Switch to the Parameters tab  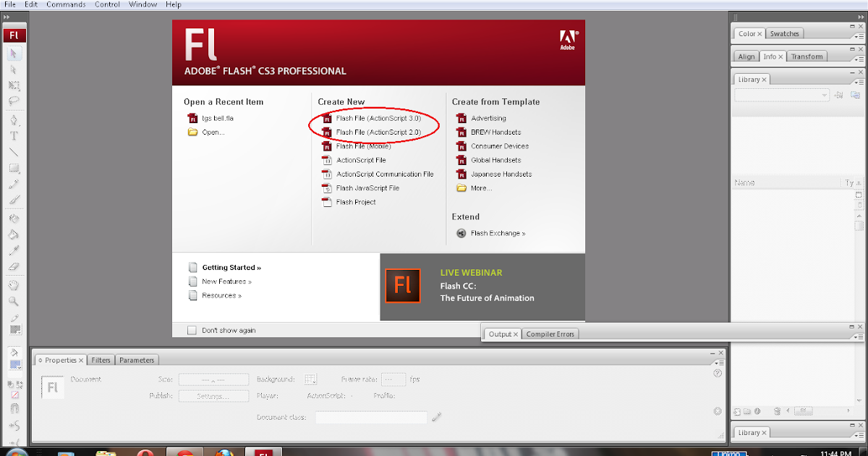point(137,360)
